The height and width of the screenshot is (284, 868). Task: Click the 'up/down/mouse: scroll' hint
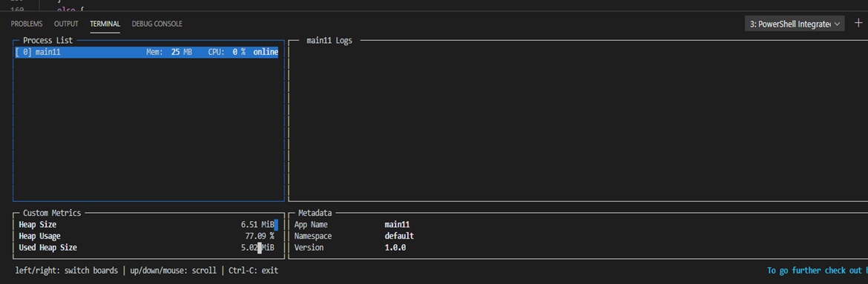[x=174, y=271]
